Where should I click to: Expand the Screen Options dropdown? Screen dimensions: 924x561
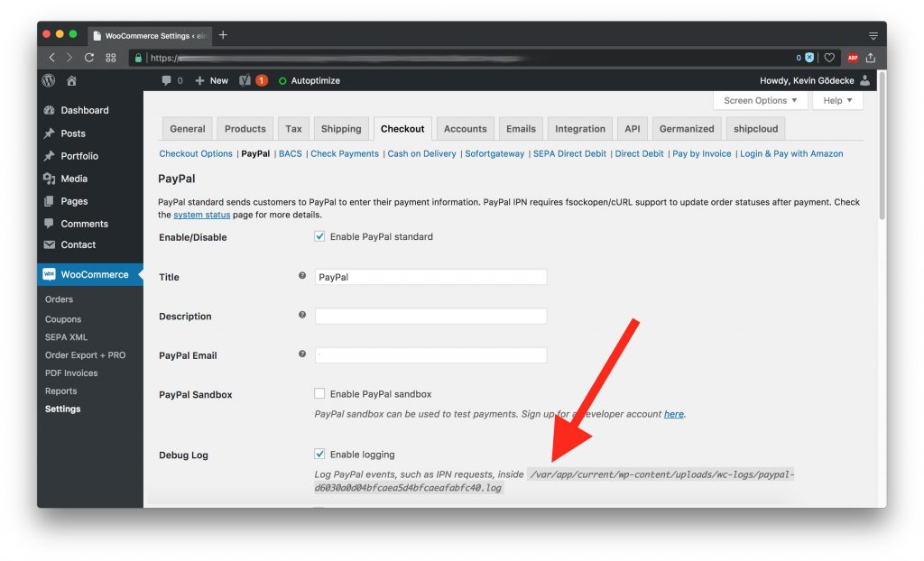pos(760,101)
